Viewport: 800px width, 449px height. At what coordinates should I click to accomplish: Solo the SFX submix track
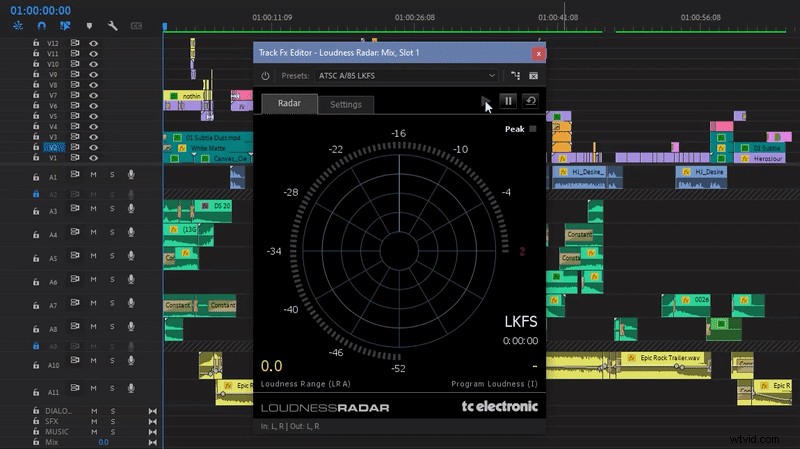tap(113, 421)
